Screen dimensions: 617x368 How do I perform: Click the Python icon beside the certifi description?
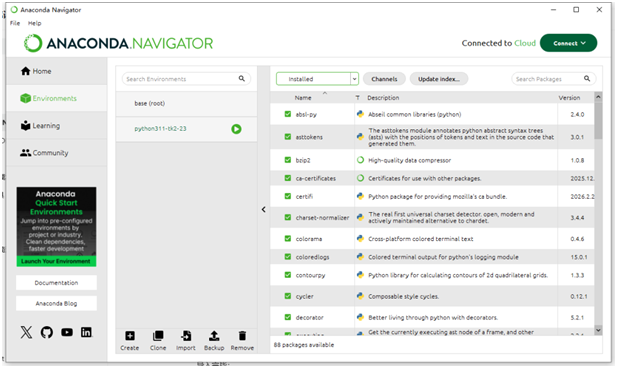(360, 196)
